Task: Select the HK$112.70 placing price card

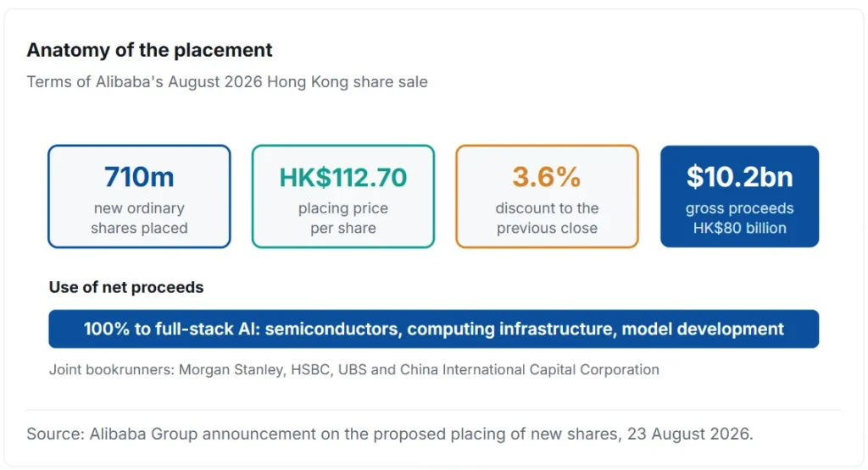Action: [x=343, y=196]
